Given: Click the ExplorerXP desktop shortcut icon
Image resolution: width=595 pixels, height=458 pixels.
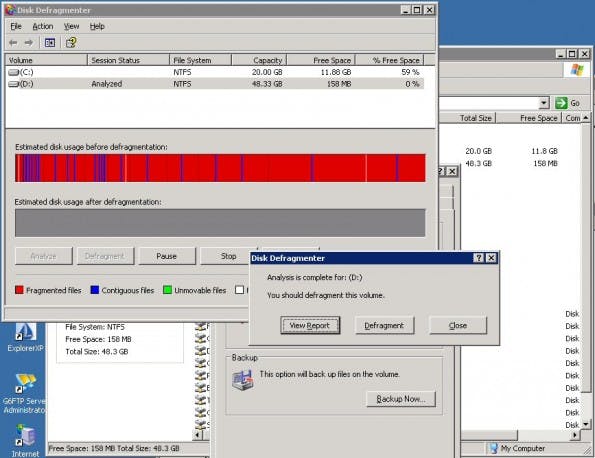Looking at the screenshot, I should pyautogui.click(x=25, y=332).
